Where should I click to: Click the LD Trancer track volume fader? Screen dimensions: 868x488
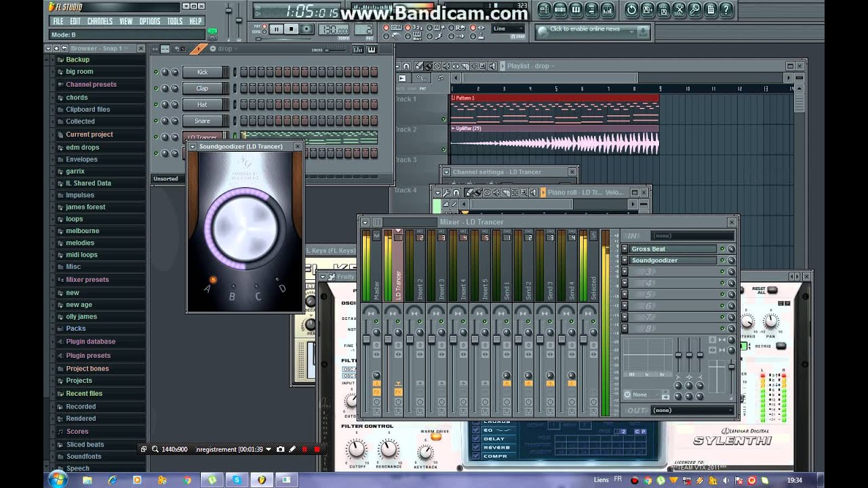pyautogui.click(x=387, y=339)
